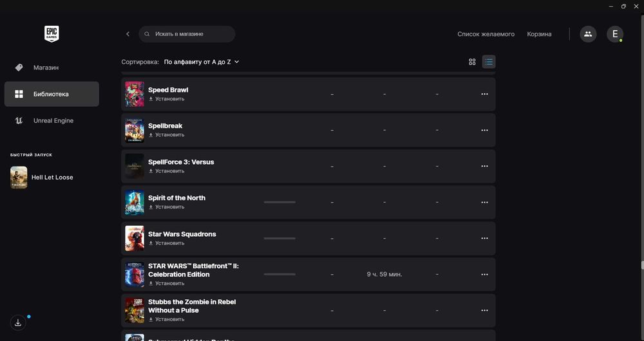Open three-dot menu for Spellbreak
644x341 pixels.
(x=485, y=130)
